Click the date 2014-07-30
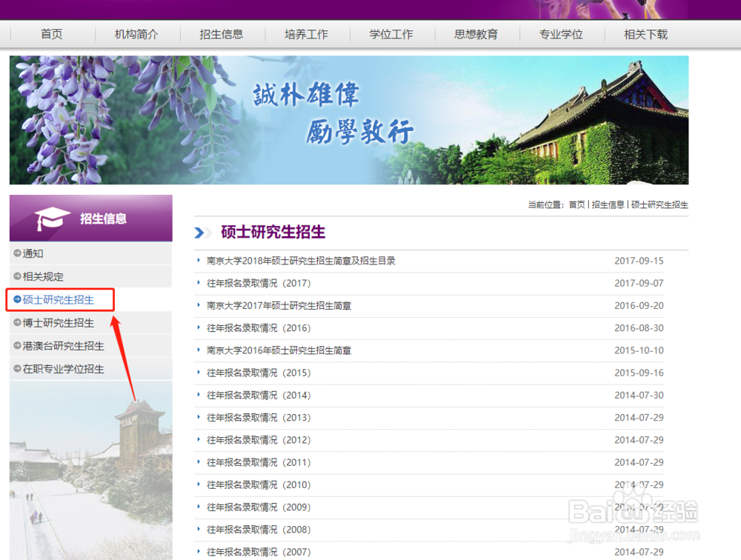The image size is (741, 560). 639,395
